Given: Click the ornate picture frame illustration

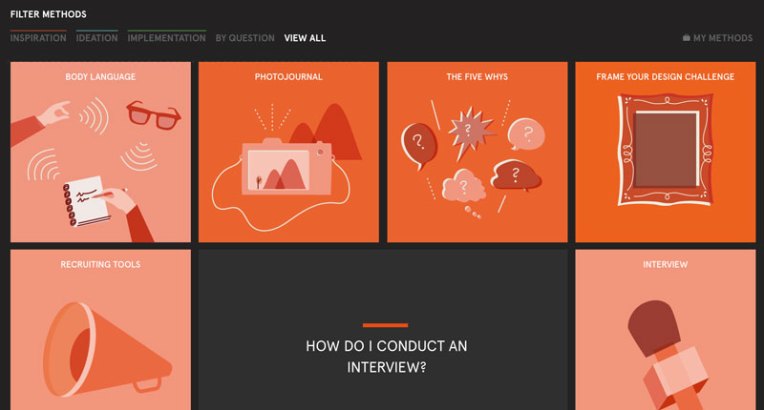Looking at the screenshot, I should [665, 150].
